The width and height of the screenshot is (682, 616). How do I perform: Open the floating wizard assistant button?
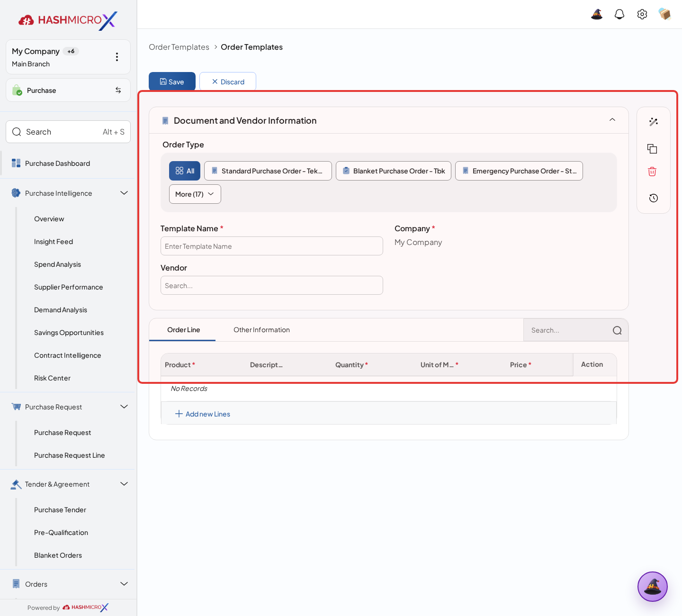[653, 587]
